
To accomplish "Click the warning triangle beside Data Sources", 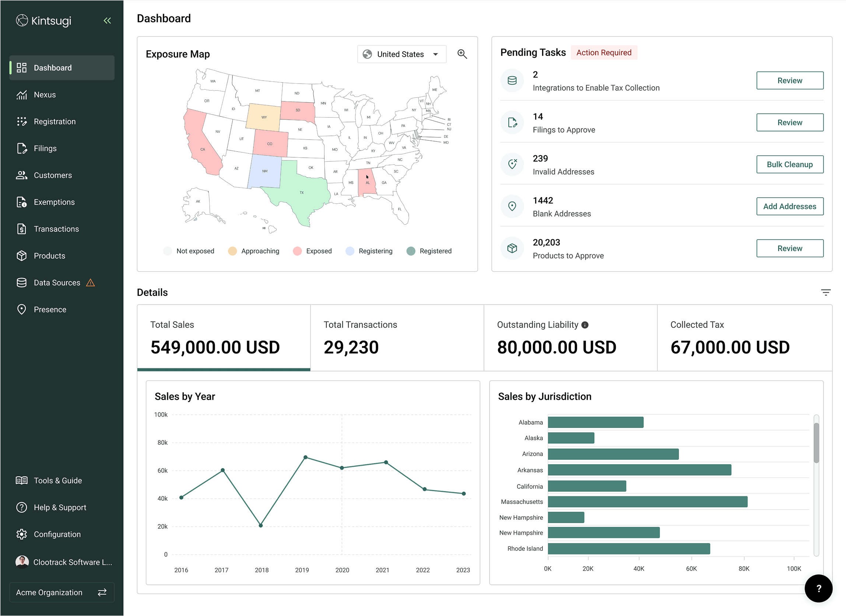I will [x=91, y=283].
